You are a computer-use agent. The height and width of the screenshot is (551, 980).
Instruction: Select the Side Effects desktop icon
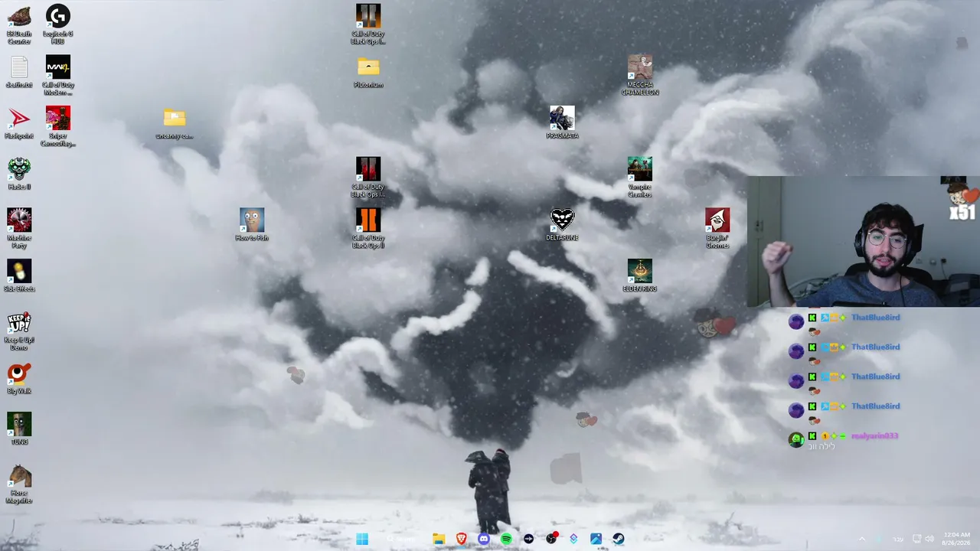(19, 275)
